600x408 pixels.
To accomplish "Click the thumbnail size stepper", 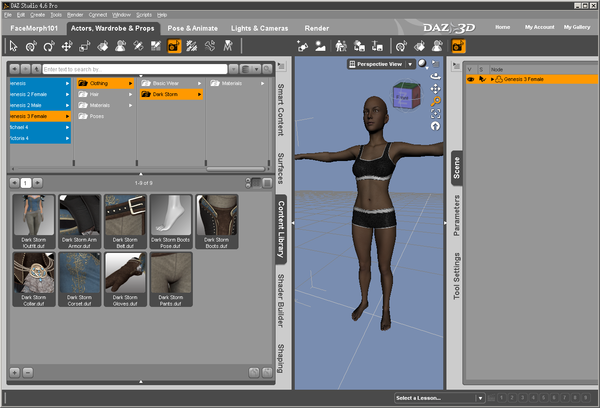I will point(248,183).
